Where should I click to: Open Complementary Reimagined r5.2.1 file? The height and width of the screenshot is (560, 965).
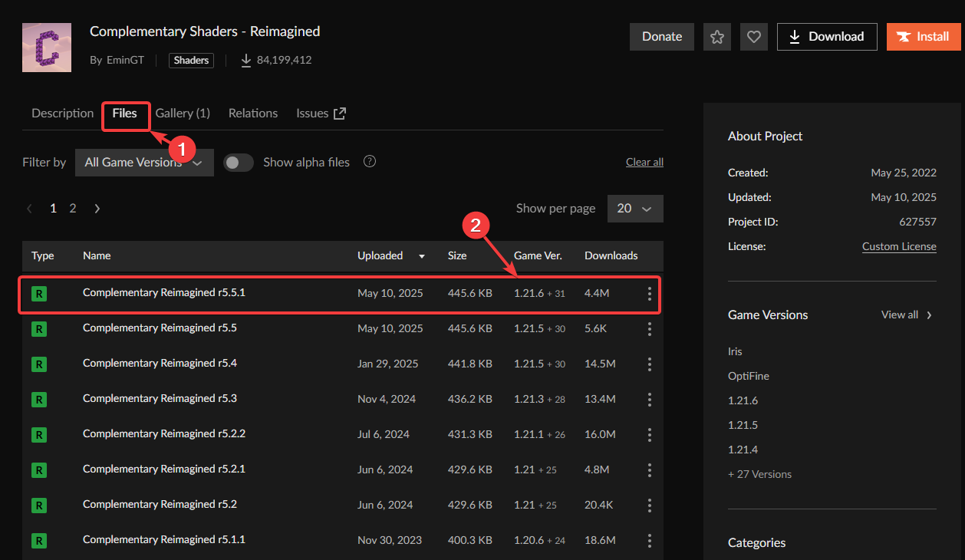(164, 469)
